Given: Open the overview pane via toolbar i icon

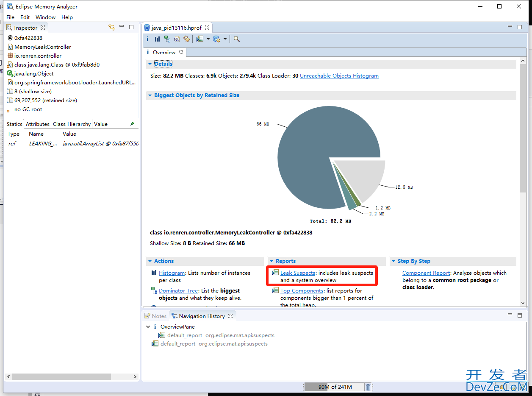Looking at the screenshot, I should (147, 39).
